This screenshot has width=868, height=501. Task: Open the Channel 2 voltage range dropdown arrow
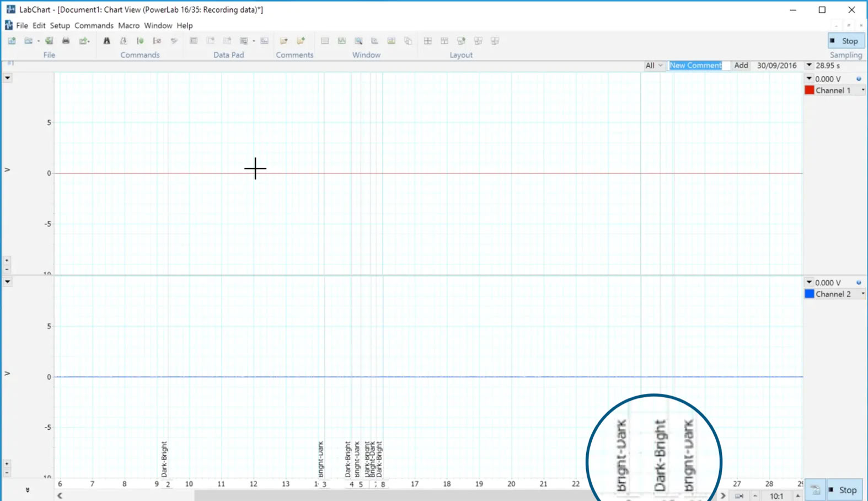809,282
